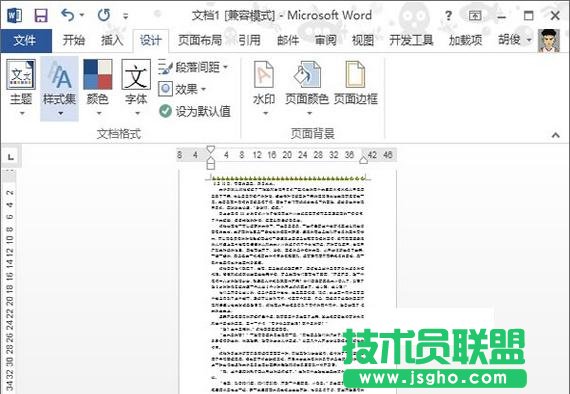Open the 胡俊 account menu
Image resolution: width=570 pixels, height=394 pixels.
click(x=514, y=40)
